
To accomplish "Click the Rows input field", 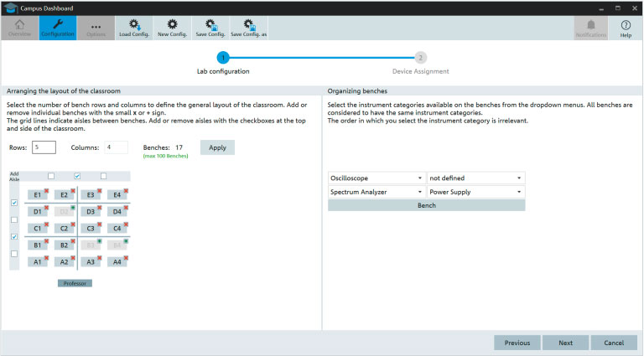I will point(44,147).
